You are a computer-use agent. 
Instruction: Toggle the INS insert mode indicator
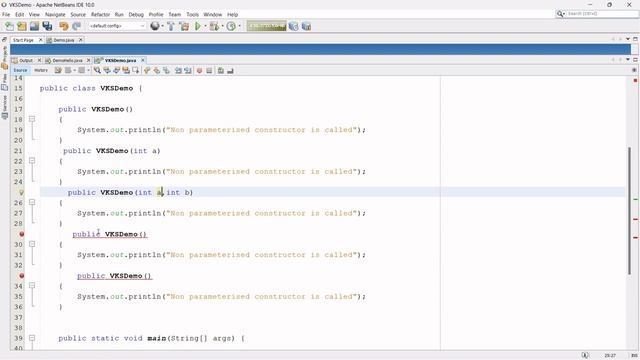pos(634,356)
